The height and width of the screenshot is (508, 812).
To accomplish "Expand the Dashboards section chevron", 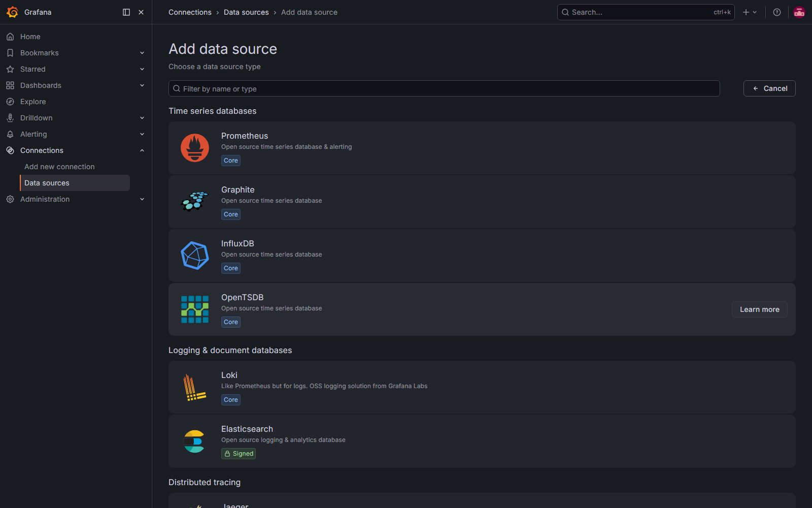I will 142,85.
